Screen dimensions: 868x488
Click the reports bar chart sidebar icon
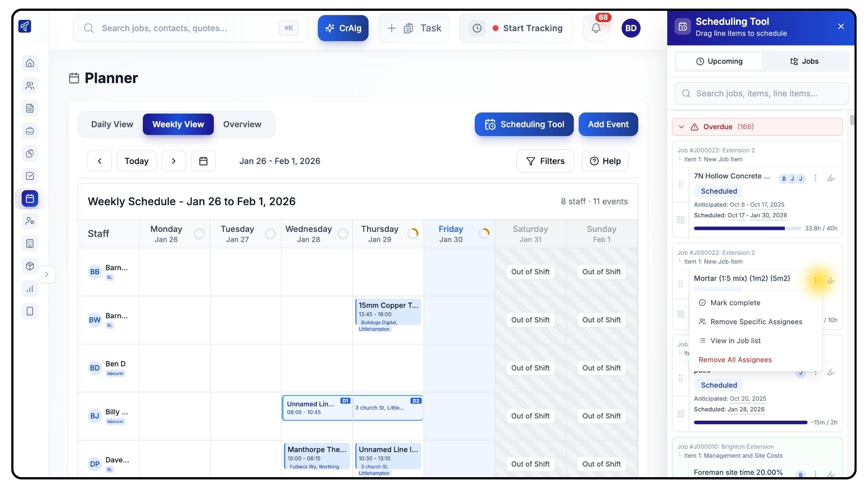[x=30, y=289]
